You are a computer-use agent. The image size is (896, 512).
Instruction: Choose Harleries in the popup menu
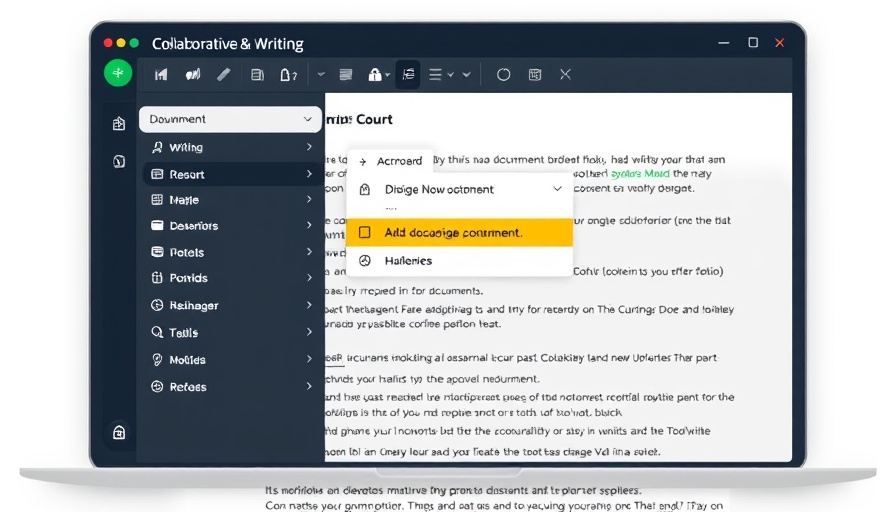coord(459,261)
